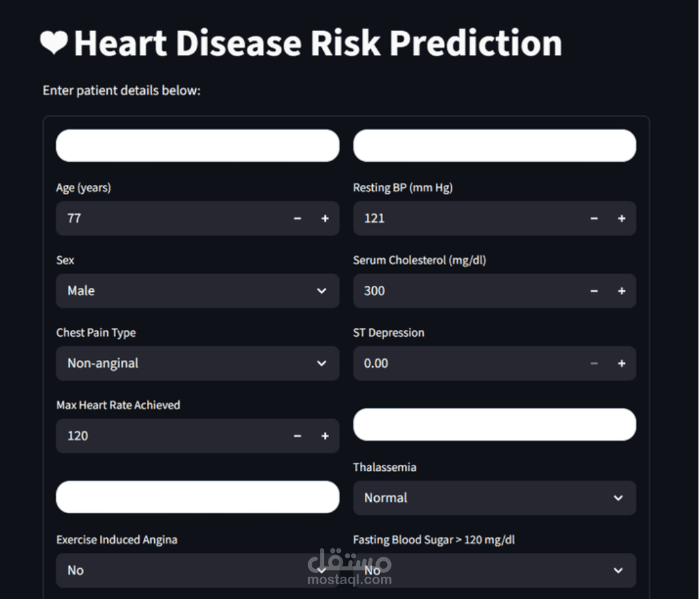Click the minus icon on Max Heart Rate
This screenshot has height=599, width=700.
click(297, 435)
